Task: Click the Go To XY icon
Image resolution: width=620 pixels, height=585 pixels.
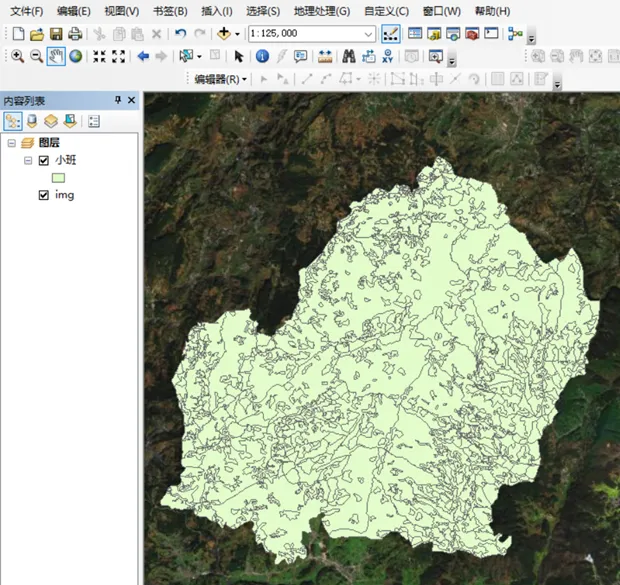Action: pos(388,56)
